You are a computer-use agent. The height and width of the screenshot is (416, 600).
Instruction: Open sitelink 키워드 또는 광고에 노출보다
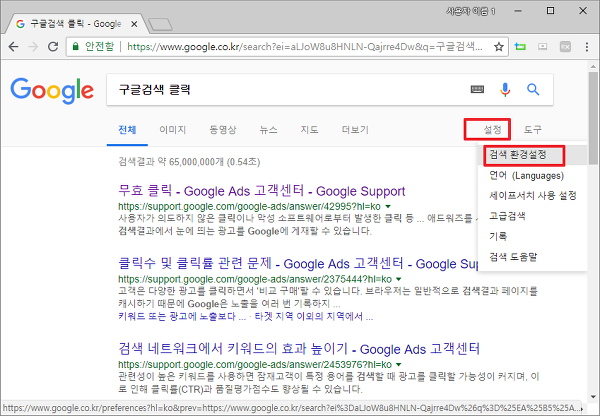182,316
